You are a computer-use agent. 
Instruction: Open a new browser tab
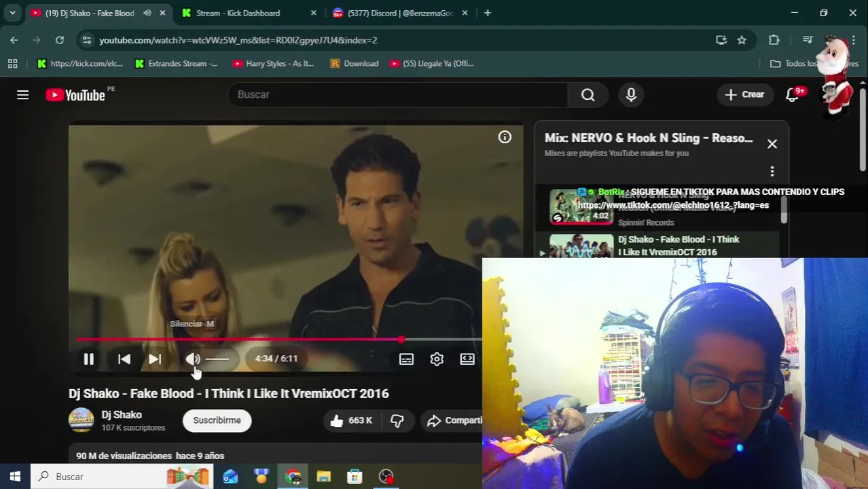pos(488,13)
